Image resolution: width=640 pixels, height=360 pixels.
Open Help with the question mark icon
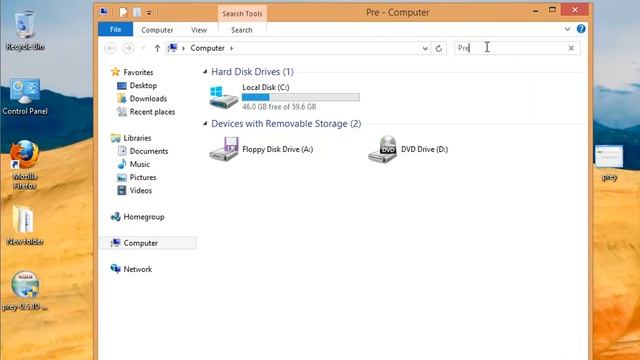click(x=581, y=29)
